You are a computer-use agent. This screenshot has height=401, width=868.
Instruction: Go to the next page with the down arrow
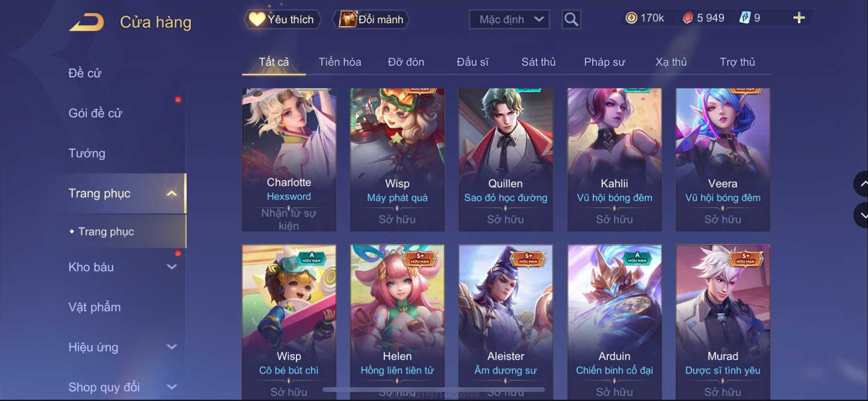862,215
